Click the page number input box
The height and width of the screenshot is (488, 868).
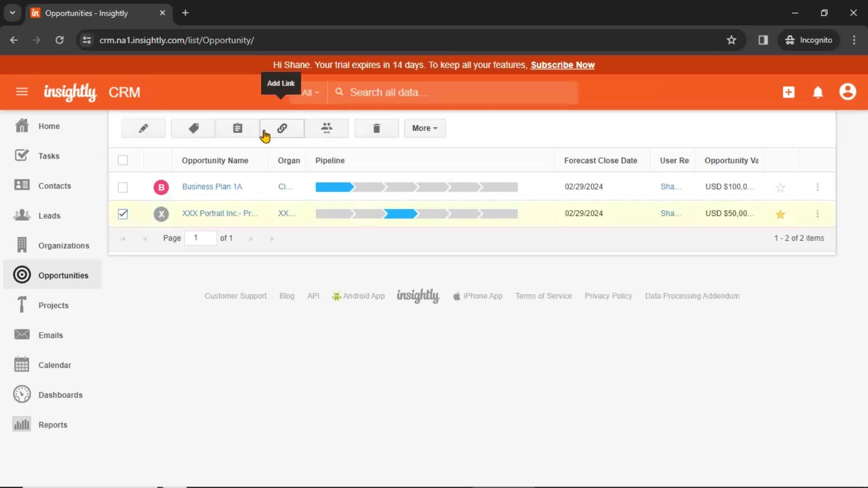point(200,238)
